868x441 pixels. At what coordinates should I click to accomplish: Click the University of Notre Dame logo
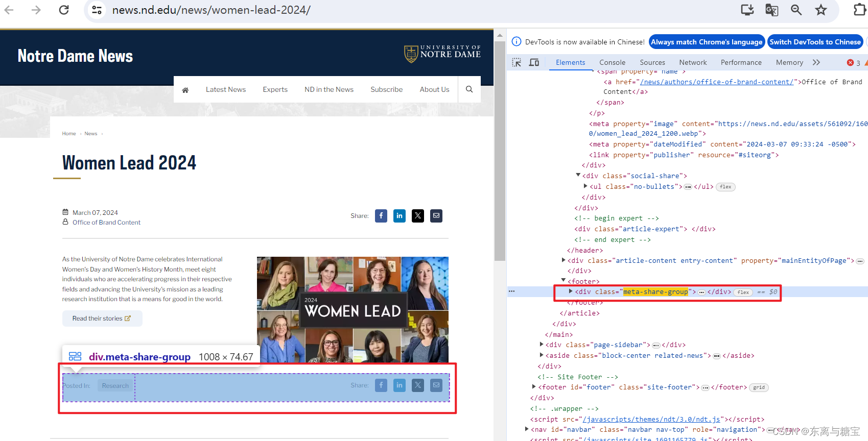pos(442,54)
